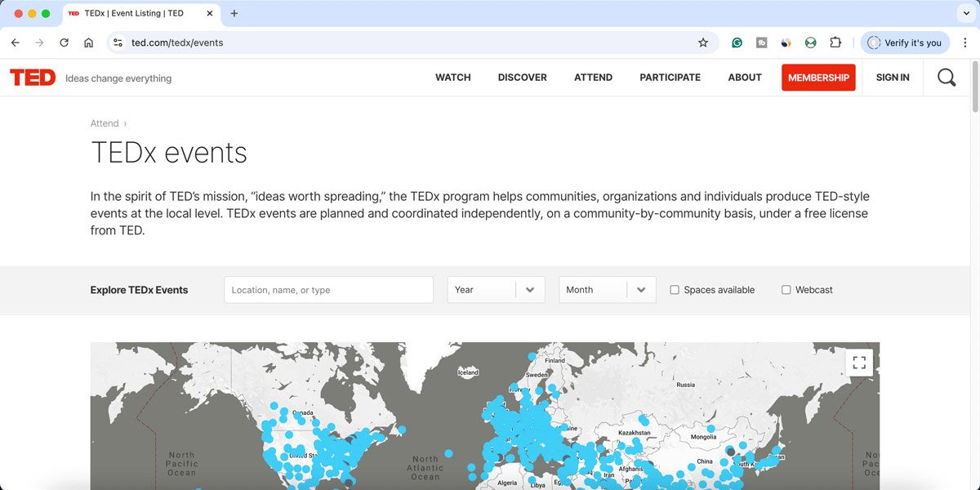This screenshot has width=980, height=490.
Task: Click the red MEMBERSHIP button
Action: pos(818,78)
